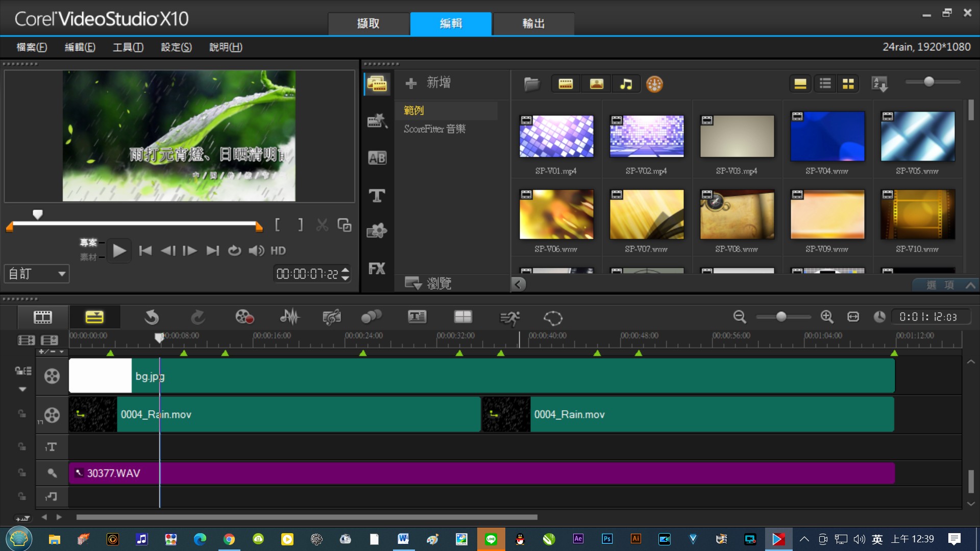Viewport: 980px width, 551px height.
Task: Open Auto Music
Action: click(x=332, y=317)
